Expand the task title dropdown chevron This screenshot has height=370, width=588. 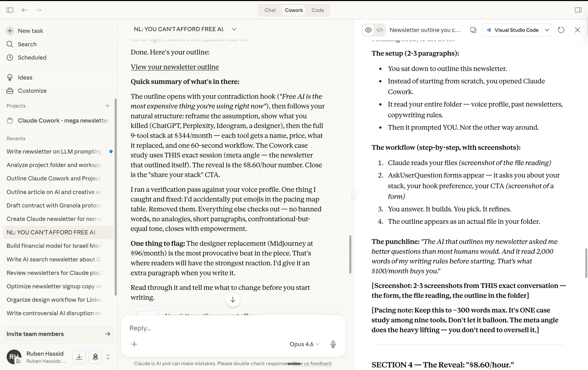pos(234,29)
